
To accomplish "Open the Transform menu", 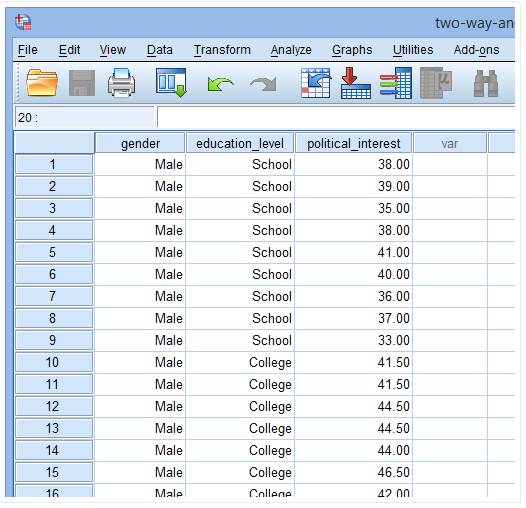I will pyautogui.click(x=222, y=50).
